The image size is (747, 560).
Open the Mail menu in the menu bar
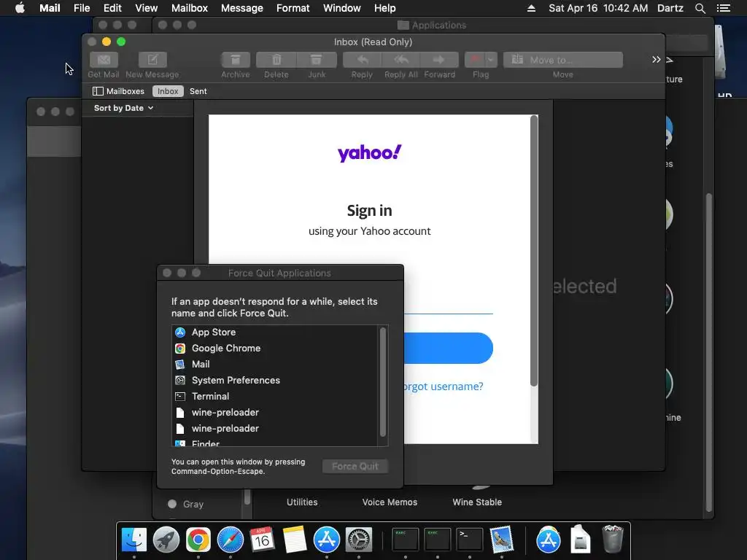[x=50, y=8]
